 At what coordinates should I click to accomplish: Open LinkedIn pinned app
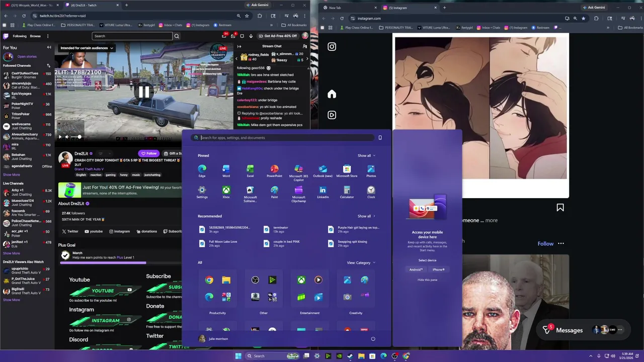pyautogui.click(x=323, y=192)
